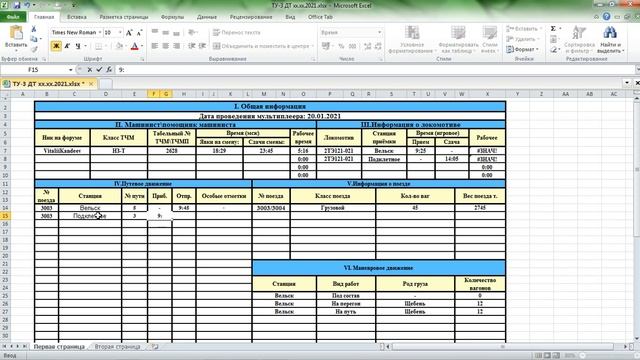Apply the red font color swatch
The width and height of the screenshot is (640, 360).
pyautogui.click(x=134, y=46)
